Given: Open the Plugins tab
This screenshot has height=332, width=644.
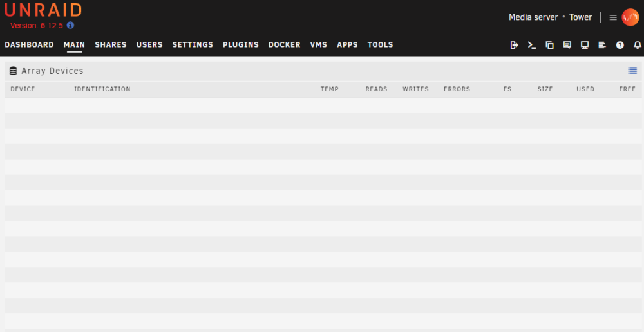Looking at the screenshot, I should [241, 45].
